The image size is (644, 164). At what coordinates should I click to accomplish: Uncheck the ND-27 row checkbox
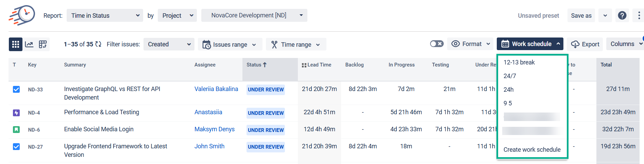click(x=16, y=147)
